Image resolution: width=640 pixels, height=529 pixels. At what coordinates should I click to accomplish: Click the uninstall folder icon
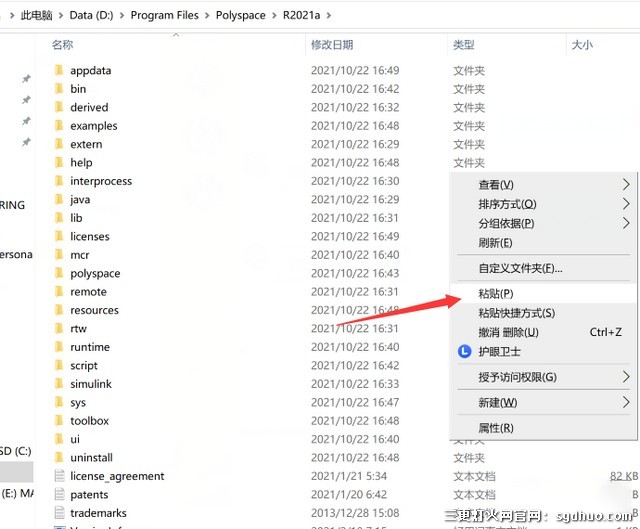point(59,457)
